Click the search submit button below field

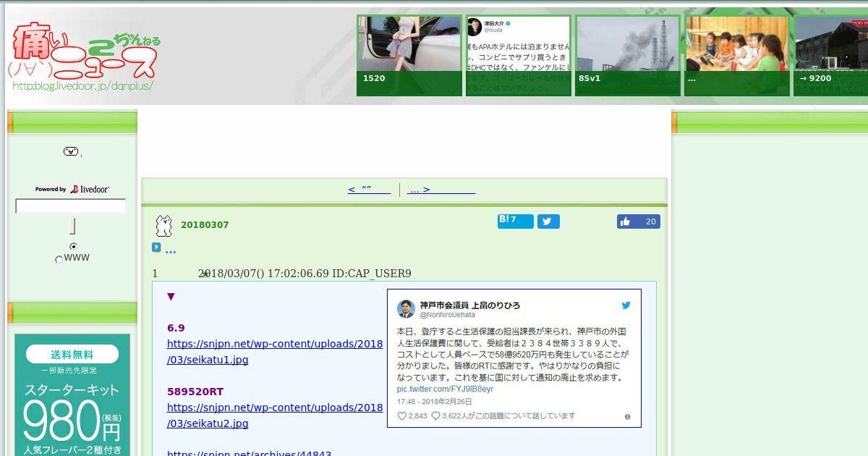[x=72, y=226]
